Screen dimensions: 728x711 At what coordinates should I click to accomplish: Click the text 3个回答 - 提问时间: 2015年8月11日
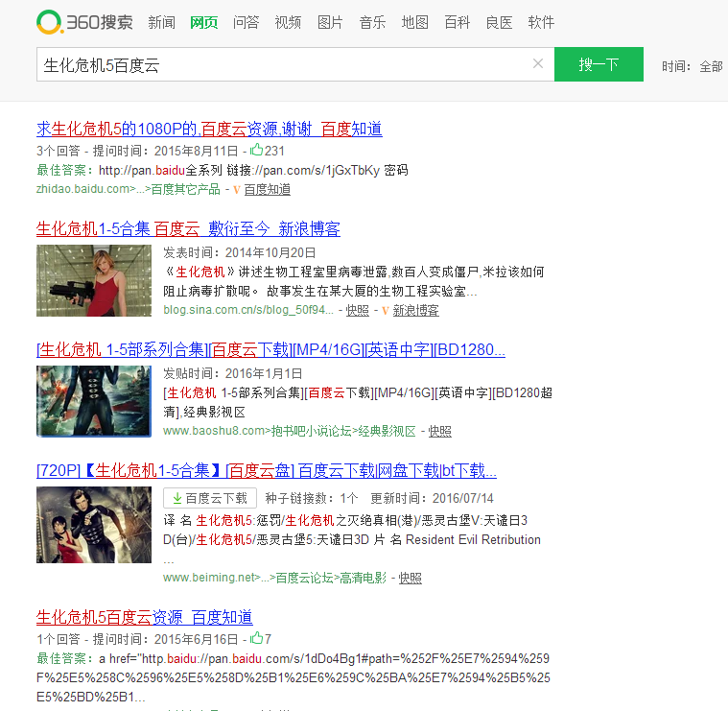[137, 151]
